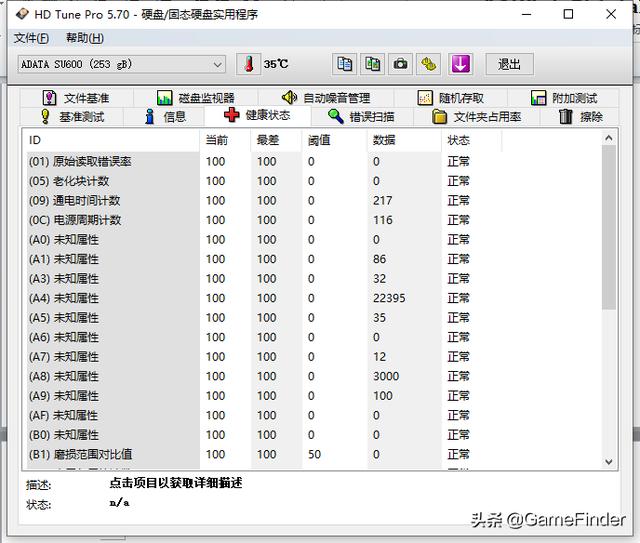Click the 阈值 column header

click(334, 140)
